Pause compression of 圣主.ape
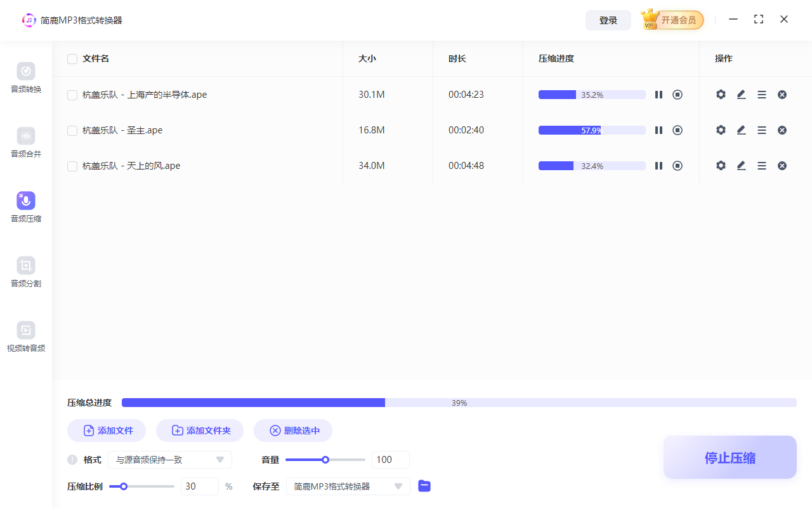The height and width of the screenshot is (508, 812). (658, 130)
